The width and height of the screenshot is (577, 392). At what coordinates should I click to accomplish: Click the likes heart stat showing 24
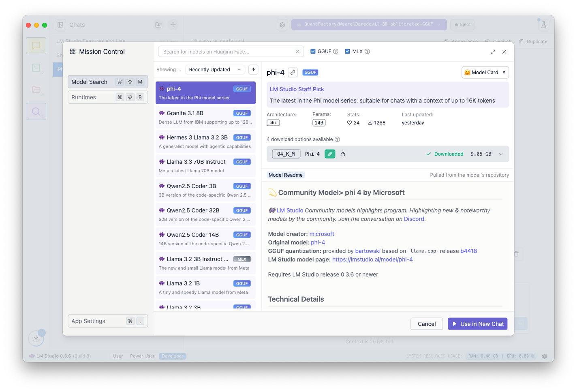coord(353,123)
